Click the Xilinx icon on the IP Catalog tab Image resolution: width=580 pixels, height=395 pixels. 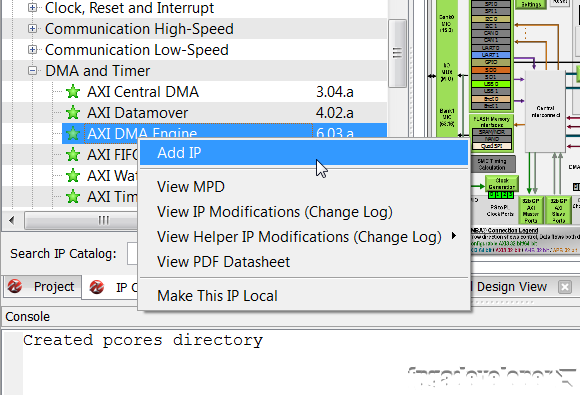(97, 287)
